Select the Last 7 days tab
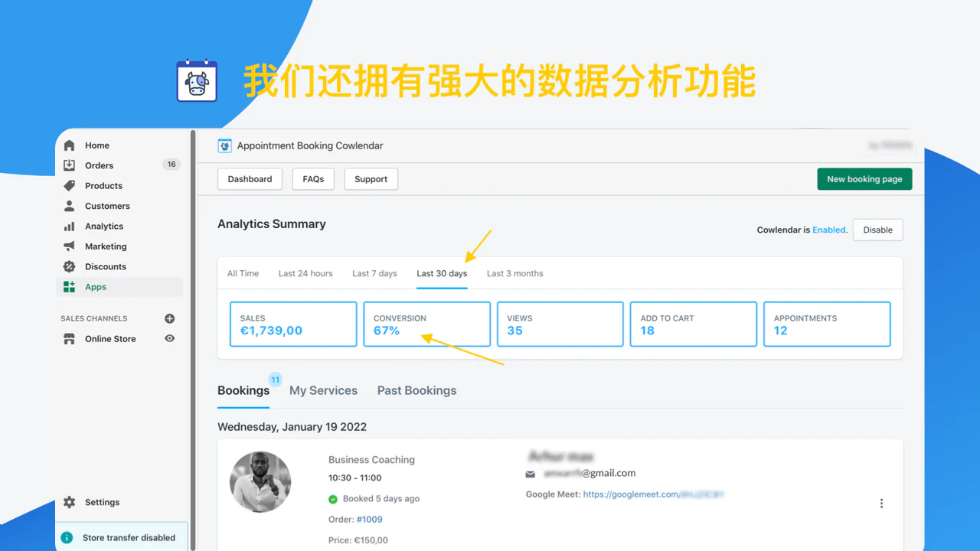Viewport: 980px width, 551px height. 374,273
